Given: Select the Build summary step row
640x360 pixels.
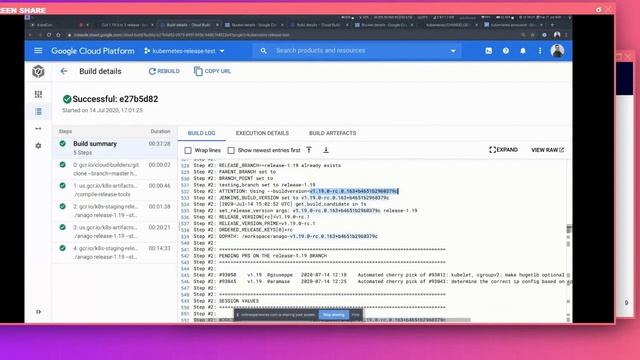Looking at the screenshot, I should (x=115, y=148).
